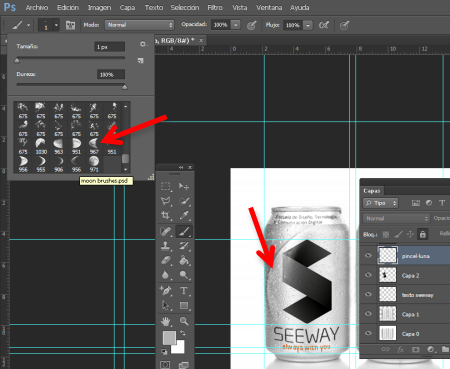This screenshot has width=450, height=369.
Task: Select the Zoom tool
Action: click(184, 321)
